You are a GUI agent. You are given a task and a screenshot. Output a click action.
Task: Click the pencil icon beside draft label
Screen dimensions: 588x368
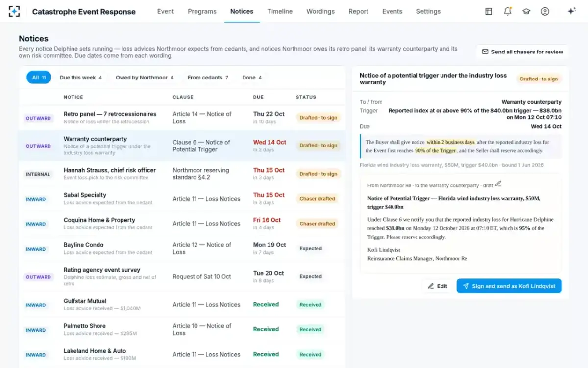(x=498, y=184)
